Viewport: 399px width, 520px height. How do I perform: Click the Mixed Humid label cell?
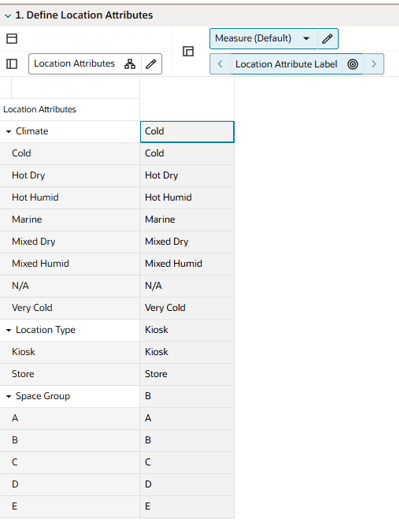(x=187, y=264)
